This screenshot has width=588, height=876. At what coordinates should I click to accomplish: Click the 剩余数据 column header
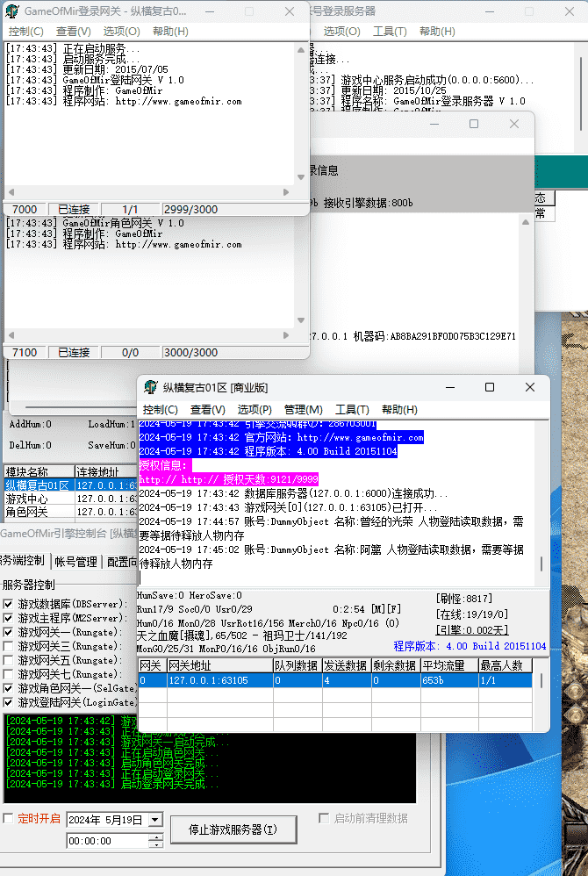pyautogui.click(x=396, y=665)
